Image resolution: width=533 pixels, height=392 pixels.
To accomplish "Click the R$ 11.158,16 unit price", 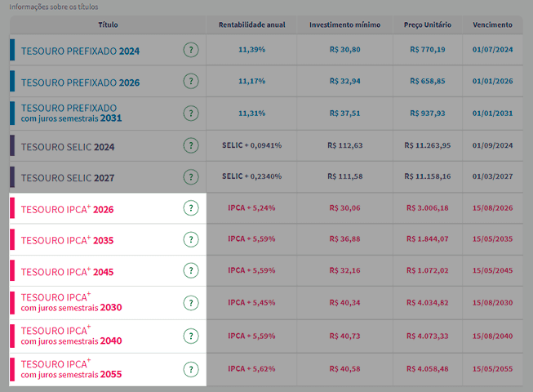I will (x=428, y=176).
